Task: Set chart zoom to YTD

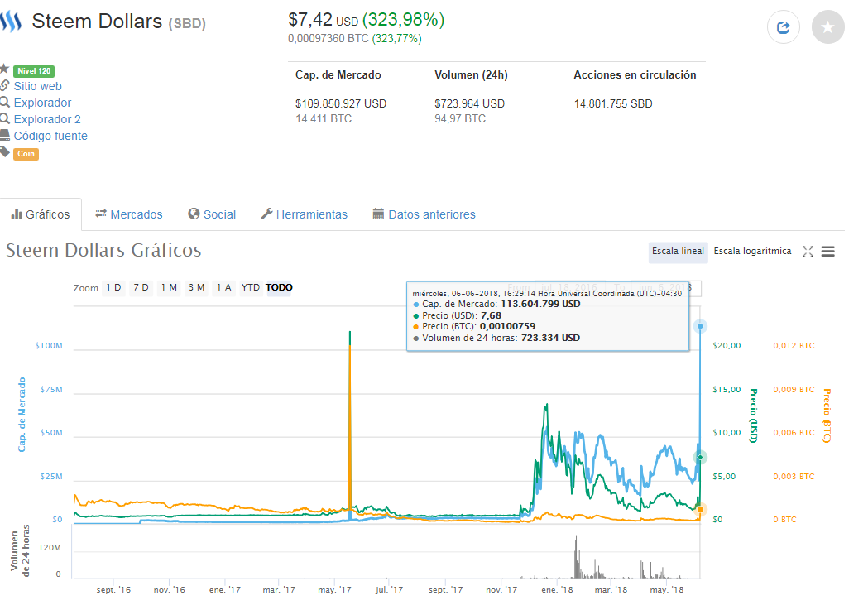Action: pyautogui.click(x=250, y=287)
